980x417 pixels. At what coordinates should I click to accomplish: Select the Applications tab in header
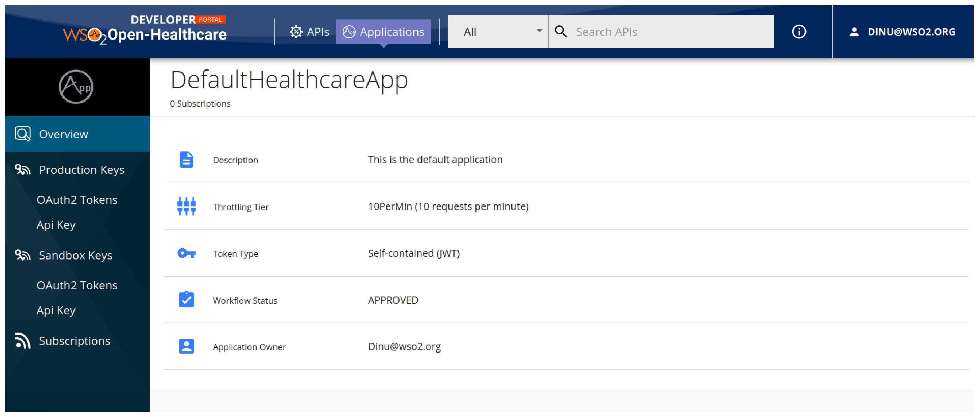click(x=383, y=32)
